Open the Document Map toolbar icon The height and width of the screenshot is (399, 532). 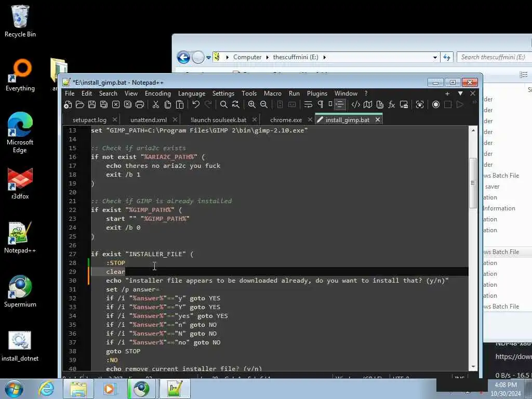click(368, 105)
